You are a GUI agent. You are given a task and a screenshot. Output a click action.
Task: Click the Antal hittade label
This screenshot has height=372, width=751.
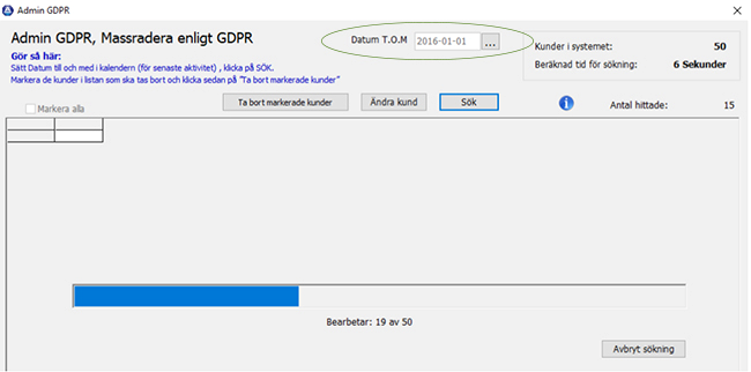[x=638, y=106]
